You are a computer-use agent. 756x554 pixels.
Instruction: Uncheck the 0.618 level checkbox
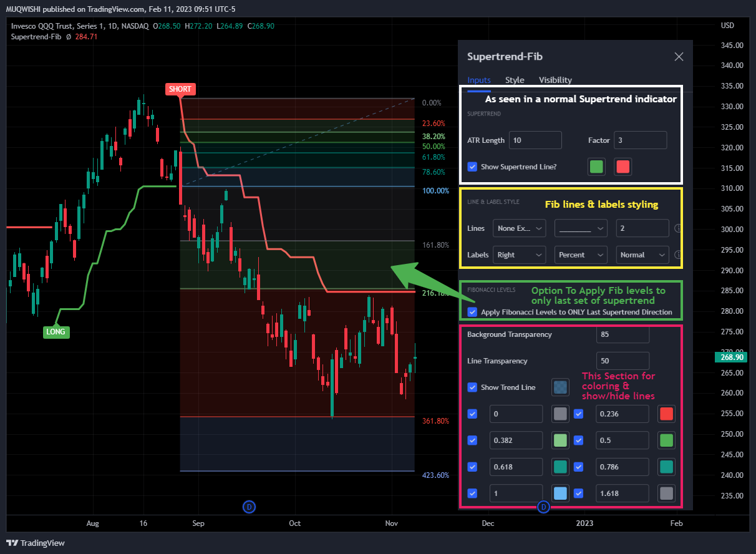pos(472,467)
